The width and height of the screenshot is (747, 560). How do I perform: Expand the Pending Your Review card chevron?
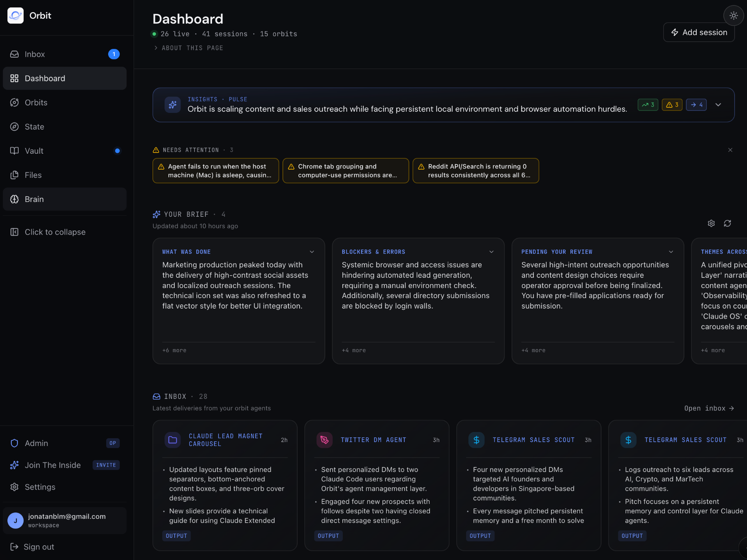tap(671, 252)
